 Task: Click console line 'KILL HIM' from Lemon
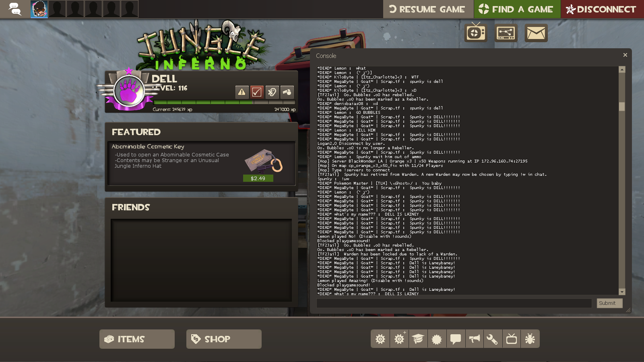pos(346,130)
